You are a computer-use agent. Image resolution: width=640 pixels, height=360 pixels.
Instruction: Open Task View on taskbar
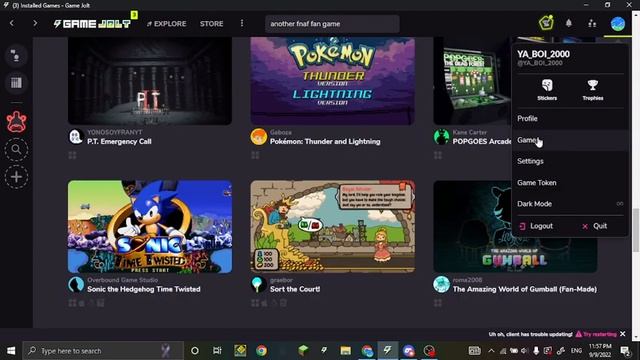(x=217, y=351)
